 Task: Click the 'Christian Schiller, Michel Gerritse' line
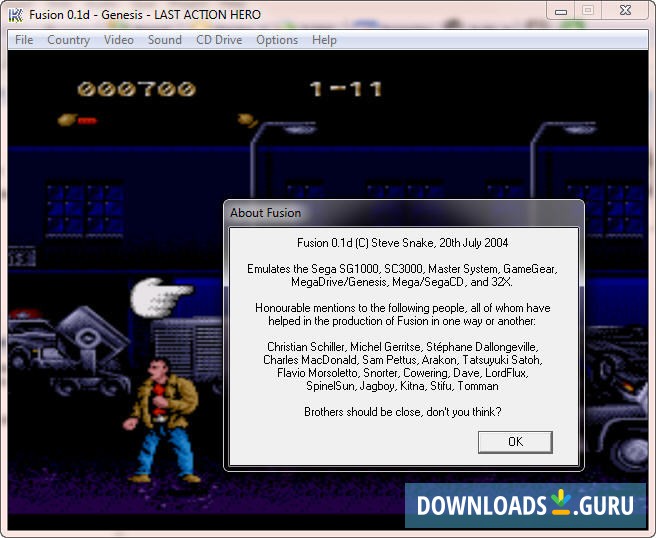(x=402, y=347)
